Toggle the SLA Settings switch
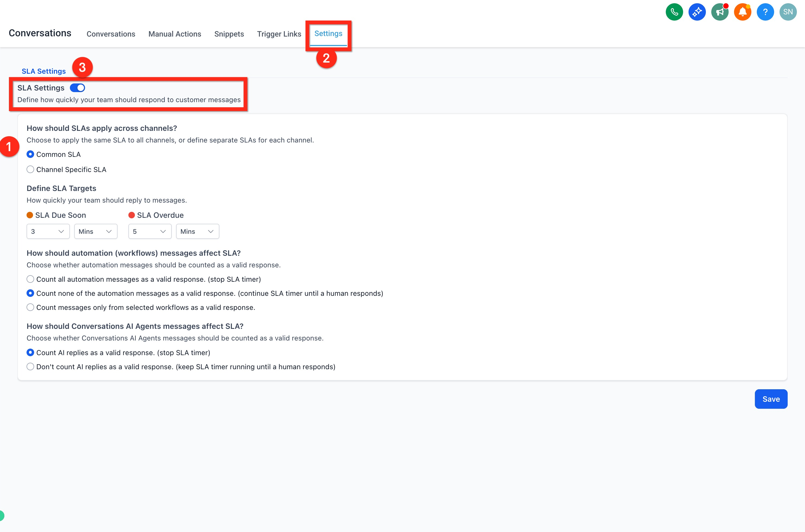 tap(77, 88)
